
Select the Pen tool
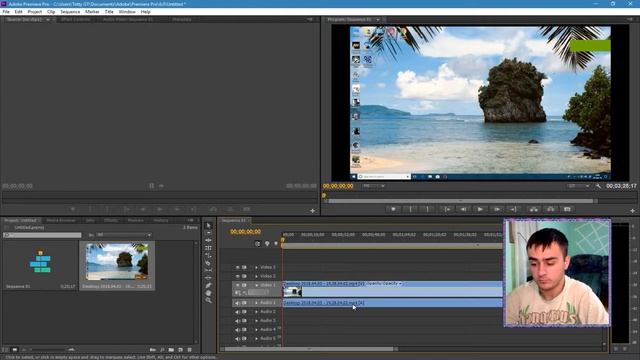point(208,285)
